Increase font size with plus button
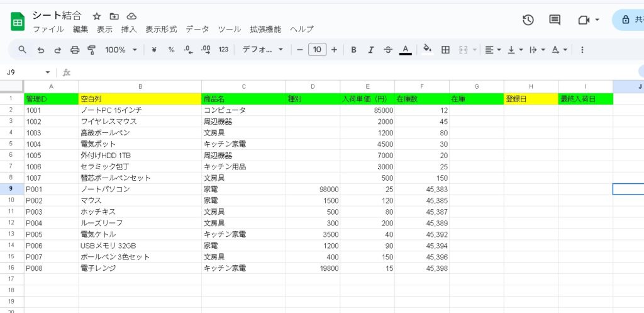The image size is (644, 313). point(334,50)
